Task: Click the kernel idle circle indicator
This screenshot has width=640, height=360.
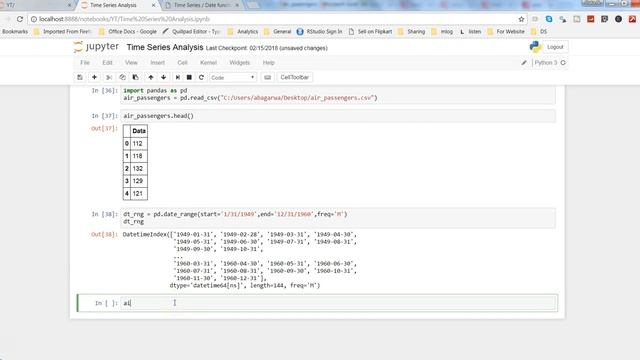Action: (x=563, y=63)
